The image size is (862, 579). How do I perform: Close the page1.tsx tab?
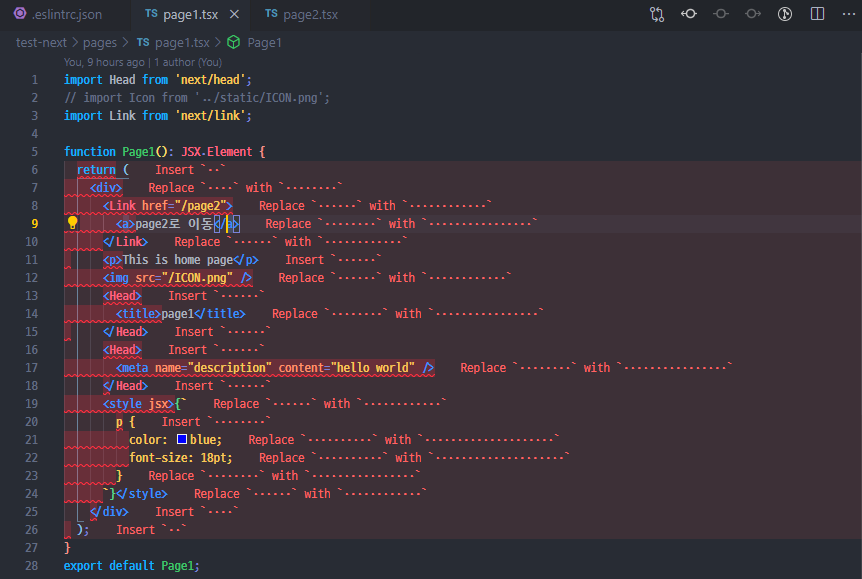[234, 14]
